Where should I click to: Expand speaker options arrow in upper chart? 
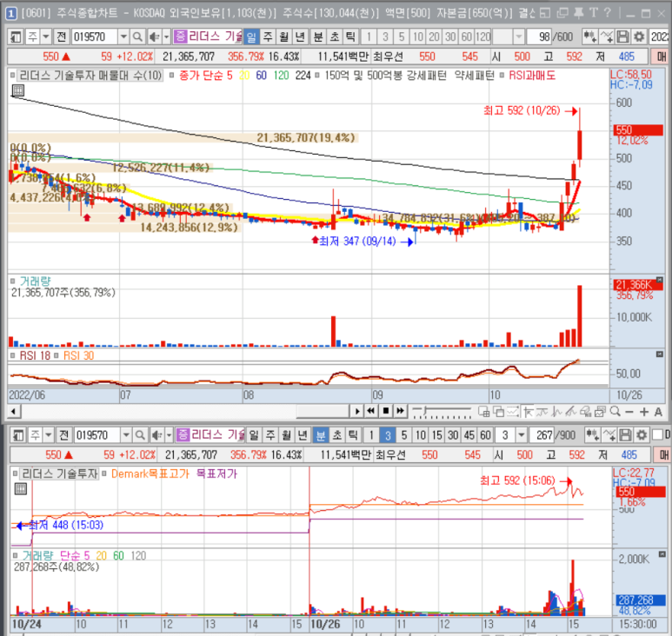coord(166,36)
